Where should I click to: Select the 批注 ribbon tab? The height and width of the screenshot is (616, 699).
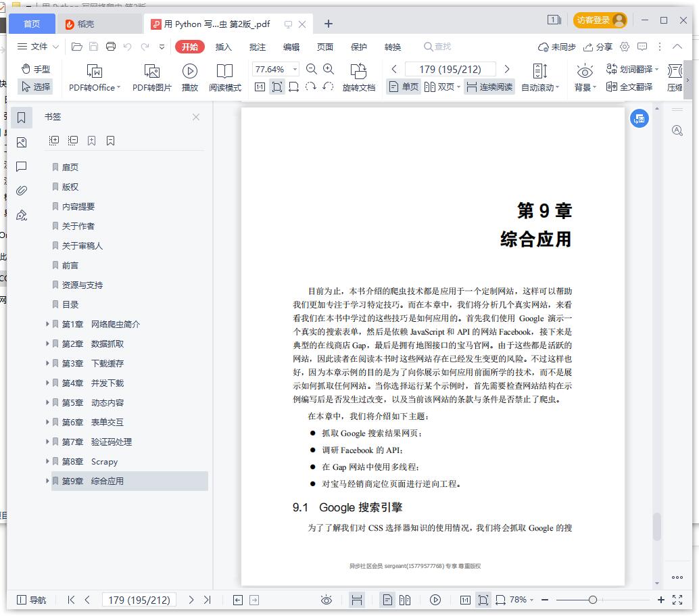point(257,47)
